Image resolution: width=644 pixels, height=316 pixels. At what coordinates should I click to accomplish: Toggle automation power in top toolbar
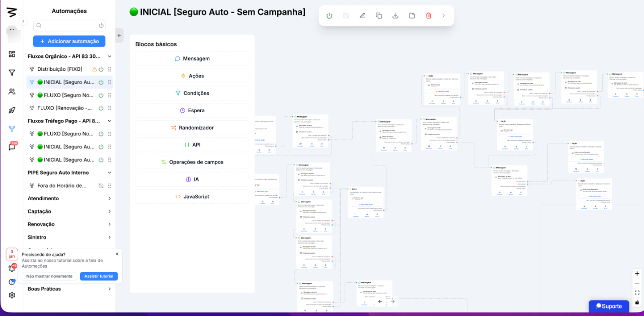coord(330,16)
